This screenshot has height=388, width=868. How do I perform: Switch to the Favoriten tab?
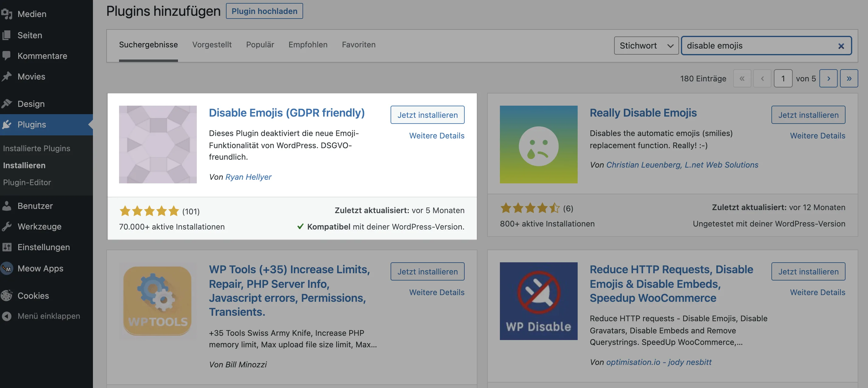point(358,44)
